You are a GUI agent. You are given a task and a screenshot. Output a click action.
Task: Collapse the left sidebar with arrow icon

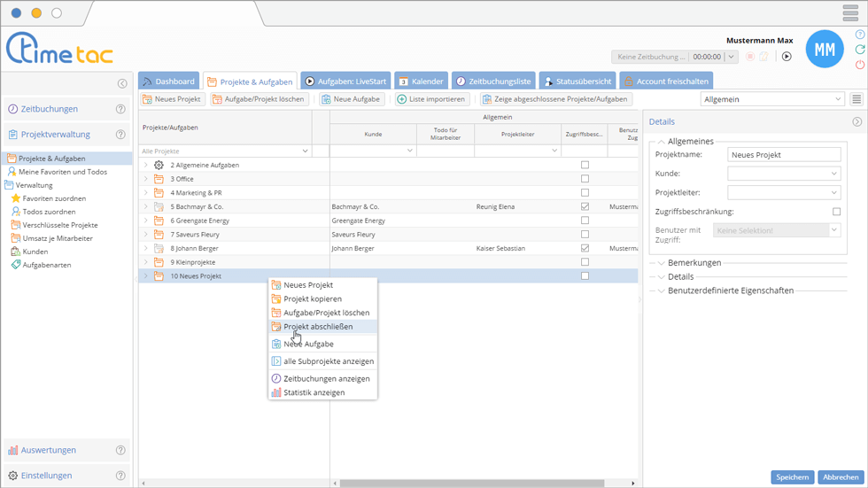coord(122,83)
